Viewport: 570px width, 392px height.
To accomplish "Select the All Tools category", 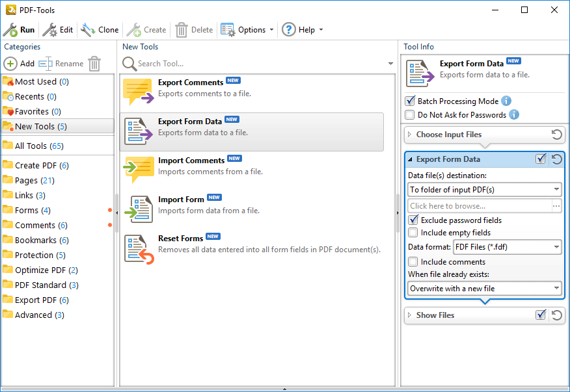I will point(57,146).
